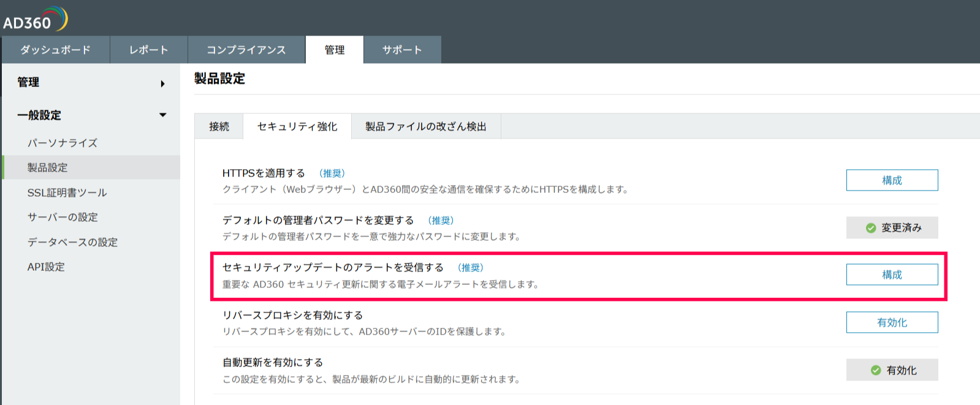The height and width of the screenshot is (405, 980).
Task: Open データベースの設定 in the sidebar
Action: pyautogui.click(x=72, y=242)
